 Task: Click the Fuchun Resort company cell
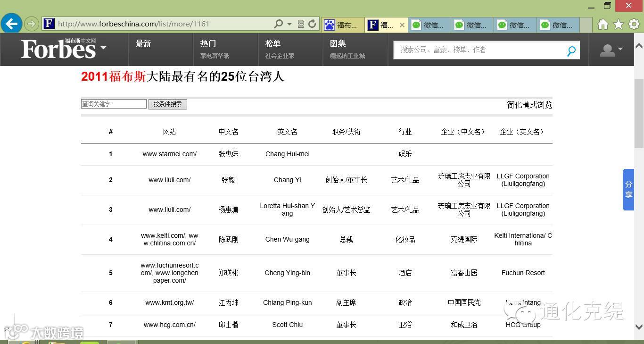click(523, 273)
